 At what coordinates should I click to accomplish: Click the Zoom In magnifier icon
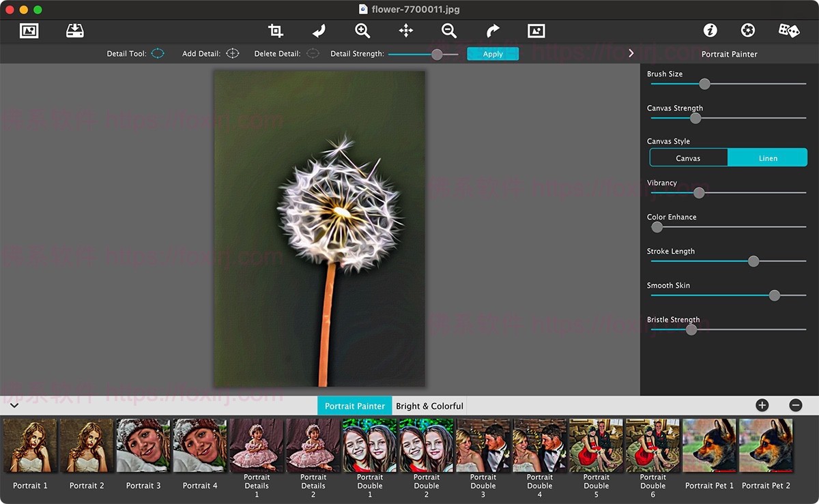pos(362,31)
